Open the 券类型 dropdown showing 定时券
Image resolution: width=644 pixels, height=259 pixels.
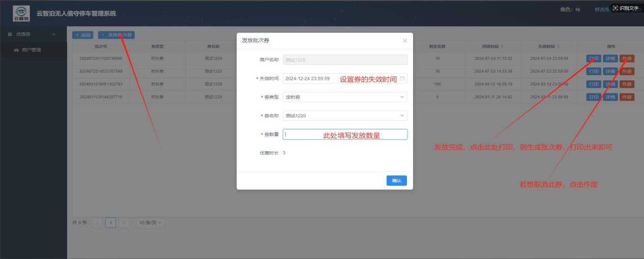(x=345, y=97)
